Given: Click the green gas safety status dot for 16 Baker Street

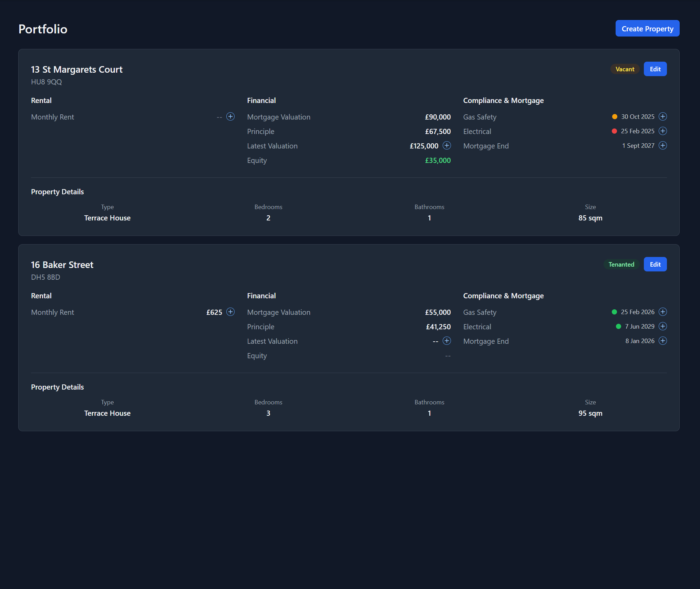Looking at the screenshot, I should tap(614, 312).
